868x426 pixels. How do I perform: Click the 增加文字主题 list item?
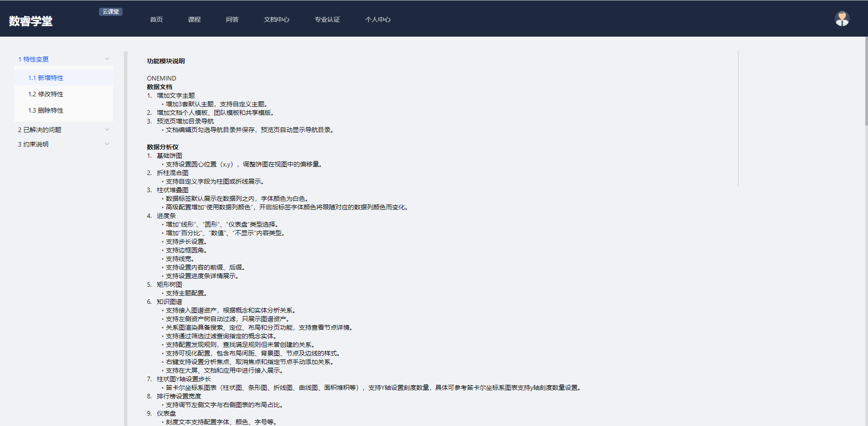pos(176,95)
